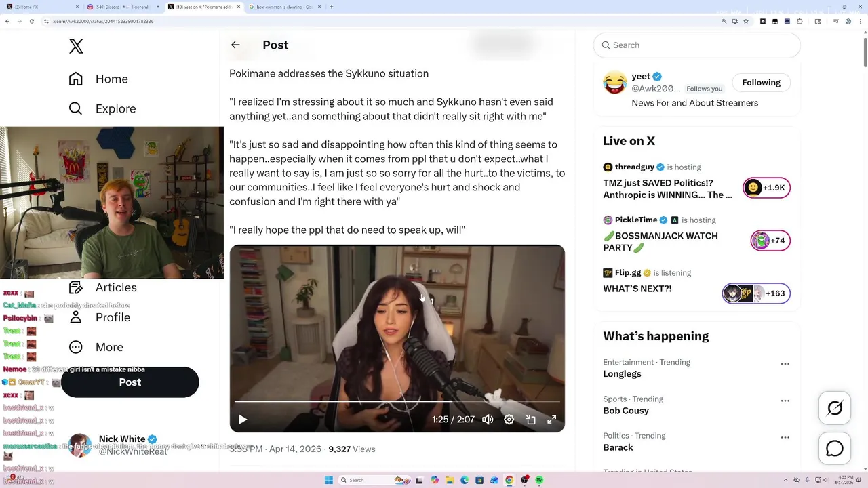Open 'TMZ just SAVED Politics!?' live broadcast
The height and width of the screenshot is (488, 868).
[x=667, y=188]
